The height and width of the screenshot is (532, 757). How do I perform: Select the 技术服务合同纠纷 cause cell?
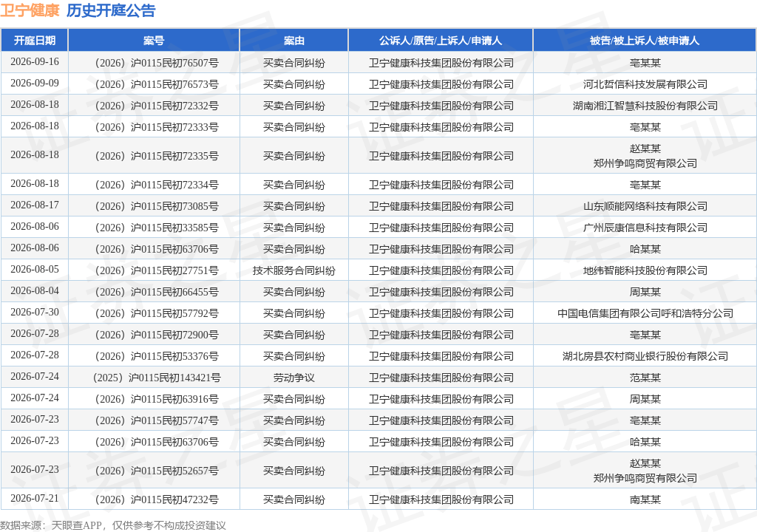(x=293, y=270)
